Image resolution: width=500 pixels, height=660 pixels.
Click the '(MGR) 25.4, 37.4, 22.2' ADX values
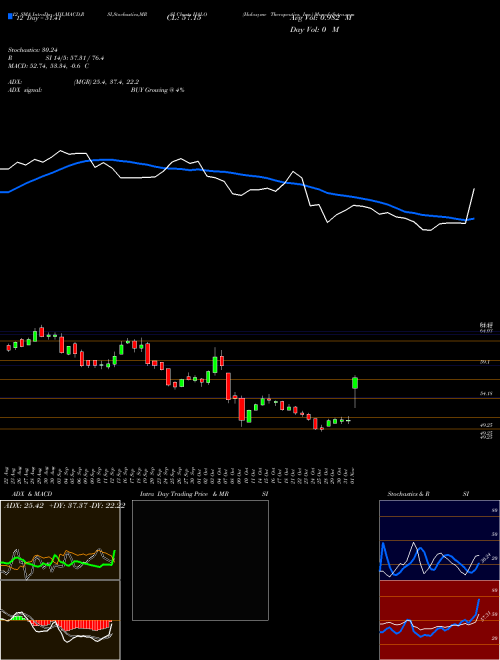tap(106, 82)
